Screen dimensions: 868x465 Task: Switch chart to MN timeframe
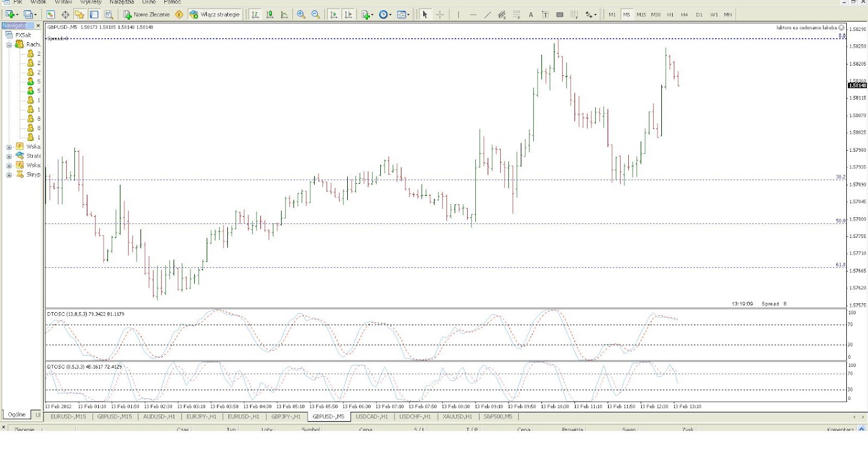pos(728,15)
